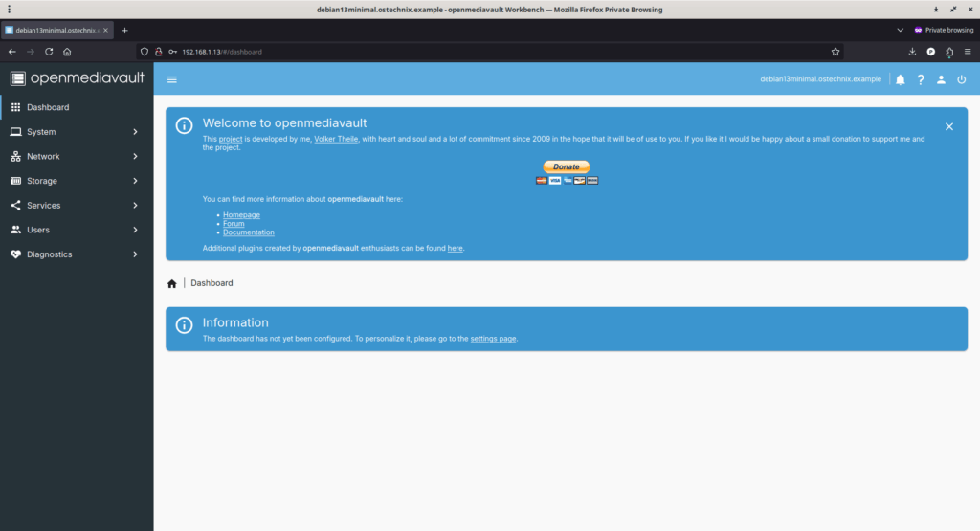
Task: Click the Firefox account profile icon
Action: [930, 52]
